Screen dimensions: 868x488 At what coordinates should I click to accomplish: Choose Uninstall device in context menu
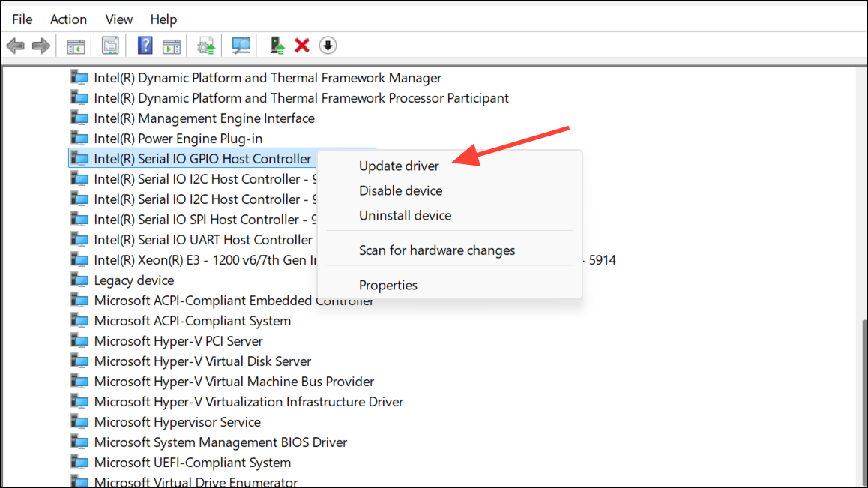coord(406,215)
